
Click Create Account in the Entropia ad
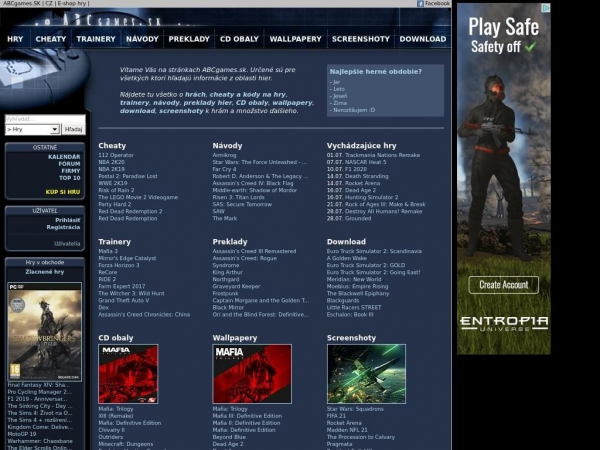504,285
